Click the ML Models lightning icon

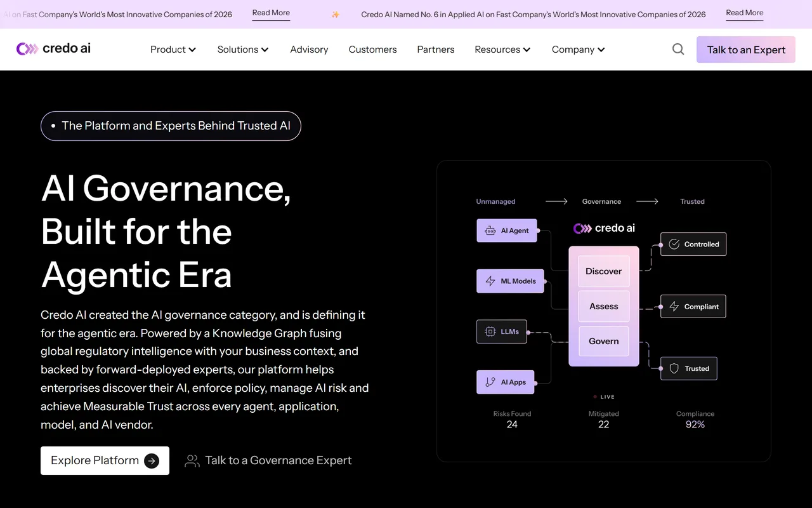[x=490, y=281]
